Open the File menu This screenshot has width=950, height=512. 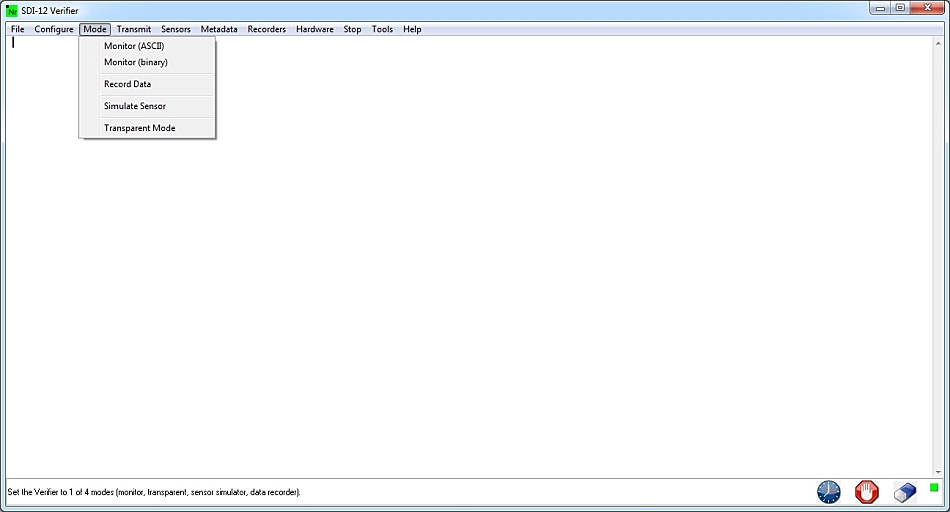tap(18, 29)
